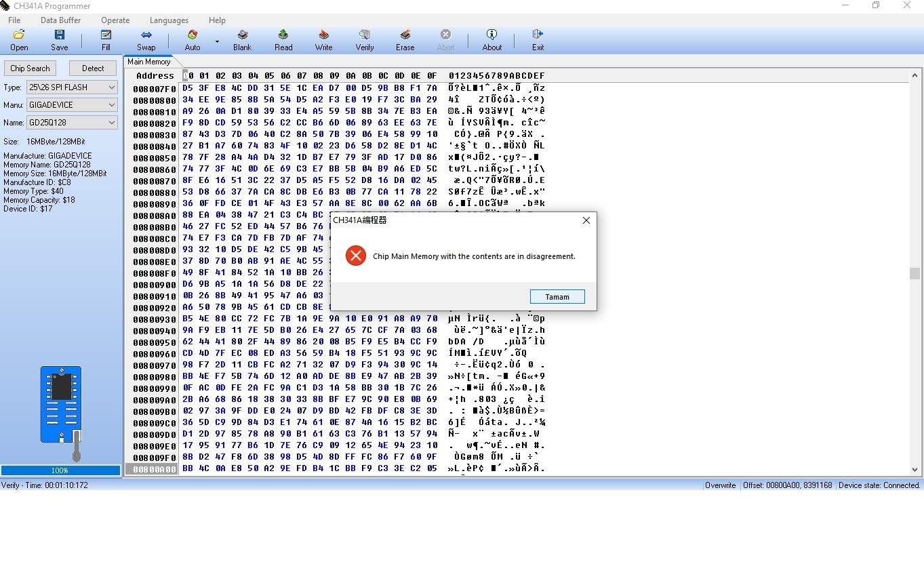Open the Name combo box GD25Q128
This screenshot has height=564, width=924.
coord(72,123)
